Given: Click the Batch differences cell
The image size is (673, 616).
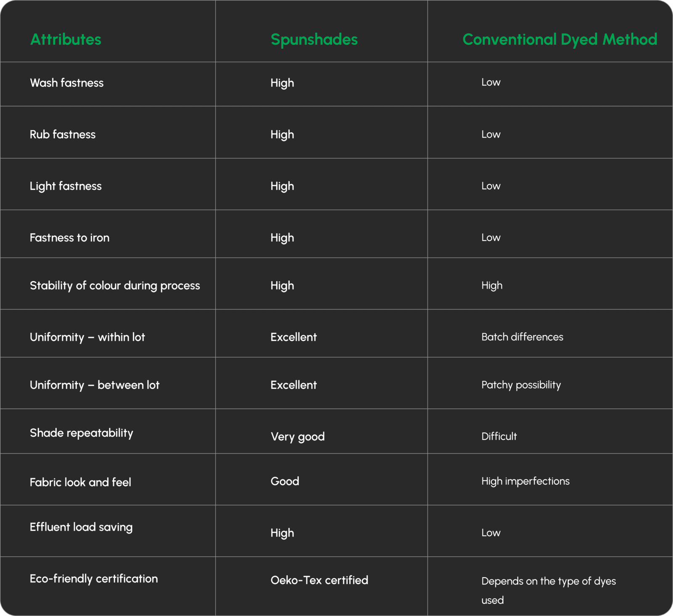Looking at the screenshot, I should pos(522,337).
